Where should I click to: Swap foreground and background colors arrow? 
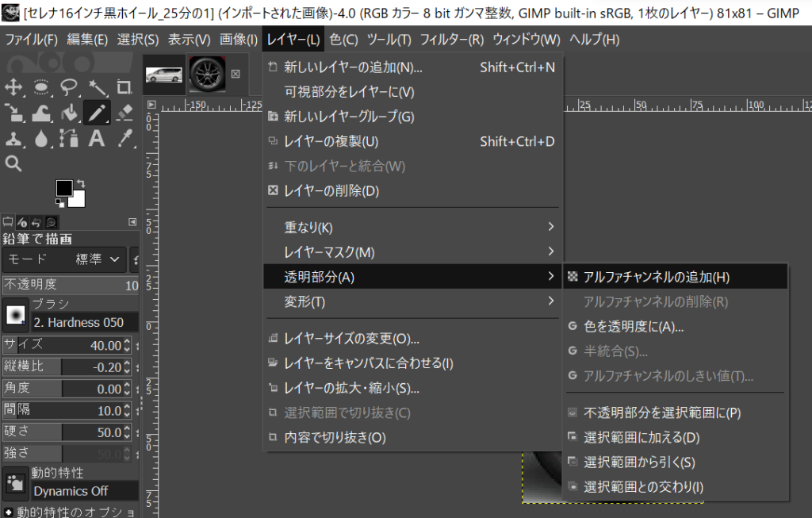tap(80, 185)
